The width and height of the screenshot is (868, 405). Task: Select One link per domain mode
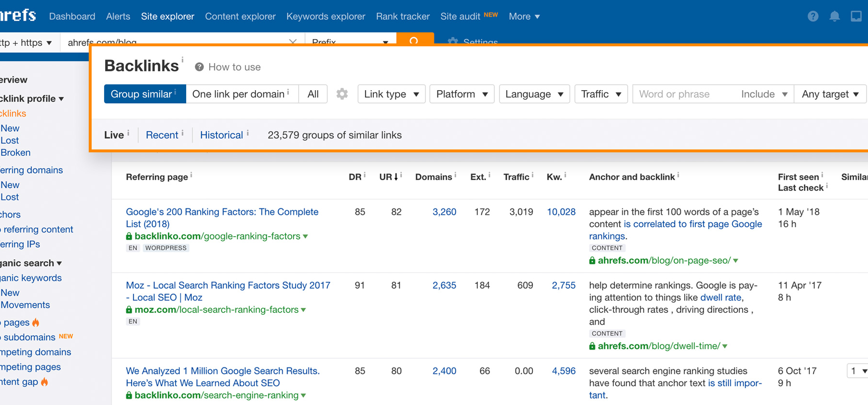[x=242, y=94]
